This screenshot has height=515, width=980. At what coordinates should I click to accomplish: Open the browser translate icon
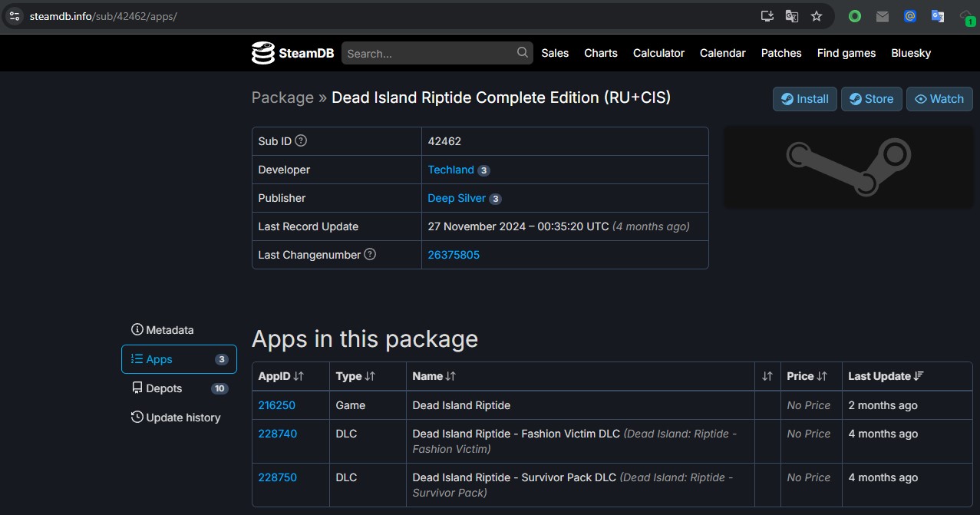791,16
